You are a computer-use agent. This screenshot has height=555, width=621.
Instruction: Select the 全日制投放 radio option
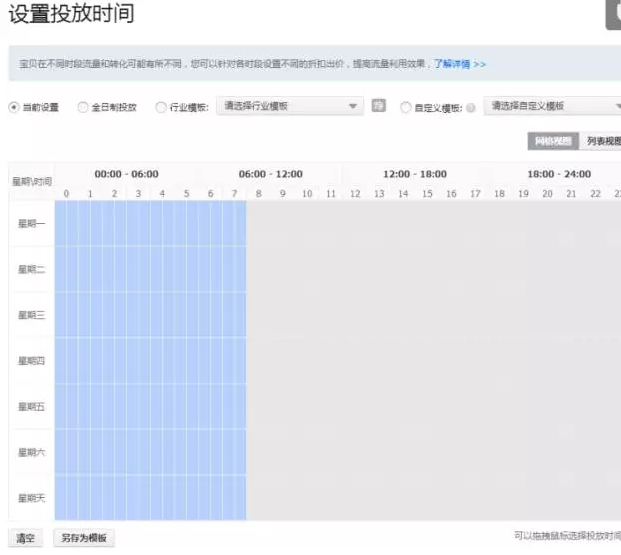pyautogui.click(x=83, y=107)
